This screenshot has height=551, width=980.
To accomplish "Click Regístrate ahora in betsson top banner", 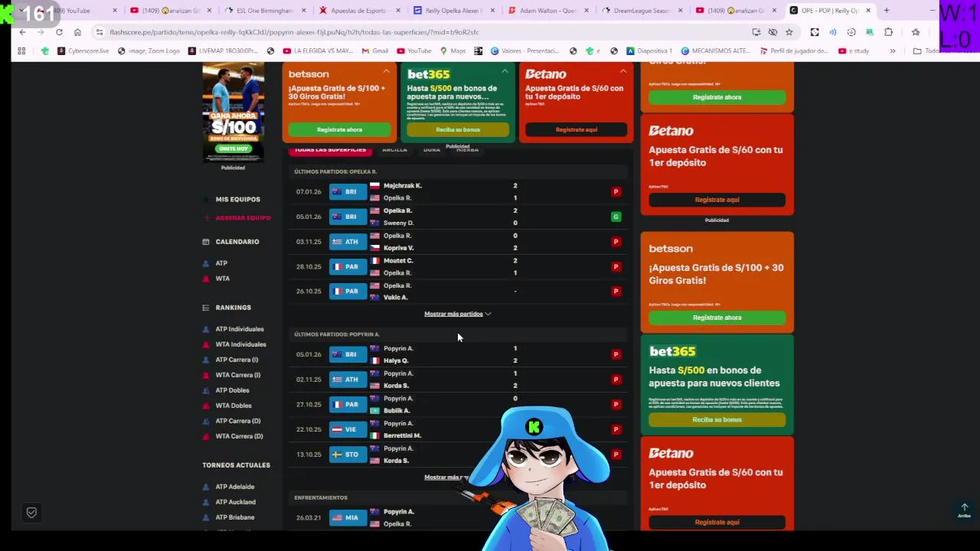I will (339, 129).
